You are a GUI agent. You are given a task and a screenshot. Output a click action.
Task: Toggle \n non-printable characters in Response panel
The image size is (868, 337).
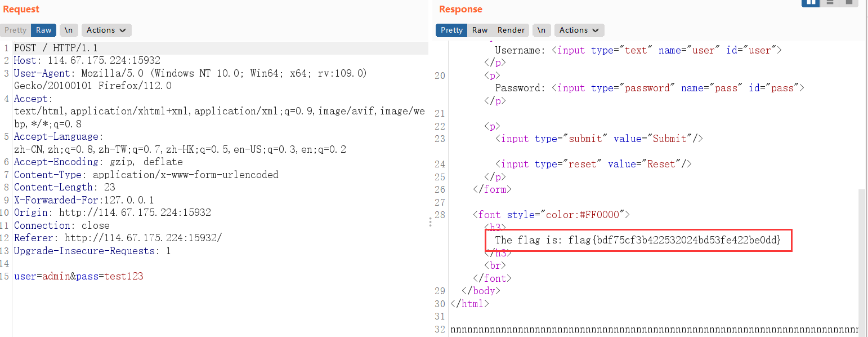coord(541,30)
